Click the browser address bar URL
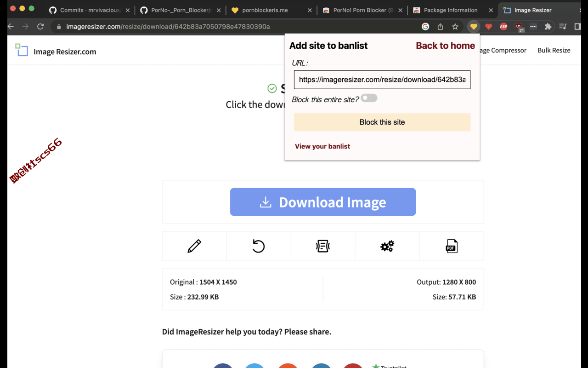 tap(168, 27)
